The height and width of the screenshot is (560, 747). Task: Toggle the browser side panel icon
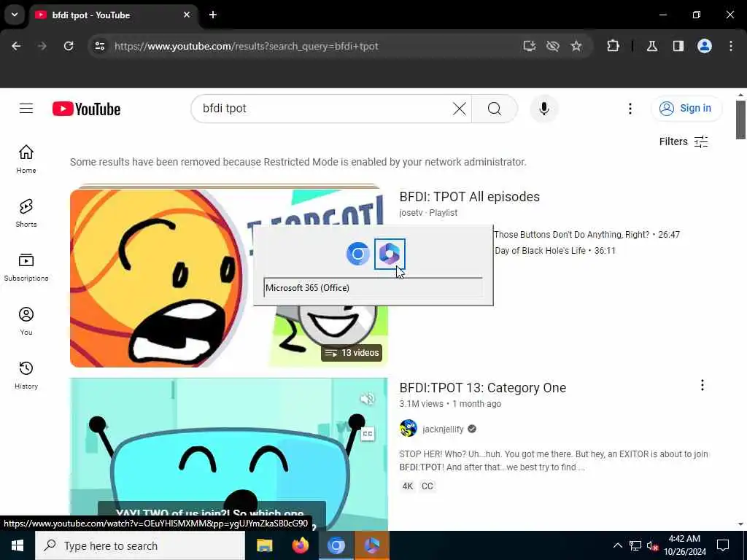678,46
